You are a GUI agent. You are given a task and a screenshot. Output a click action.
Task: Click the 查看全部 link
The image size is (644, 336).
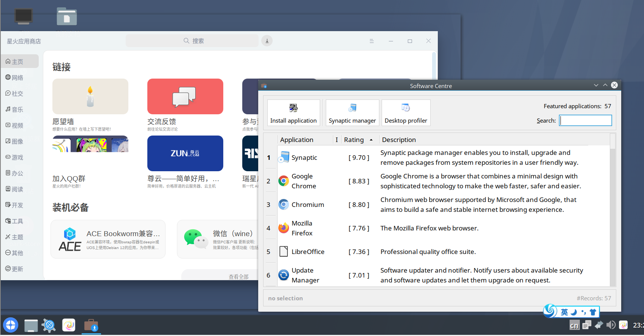point(238,277)
